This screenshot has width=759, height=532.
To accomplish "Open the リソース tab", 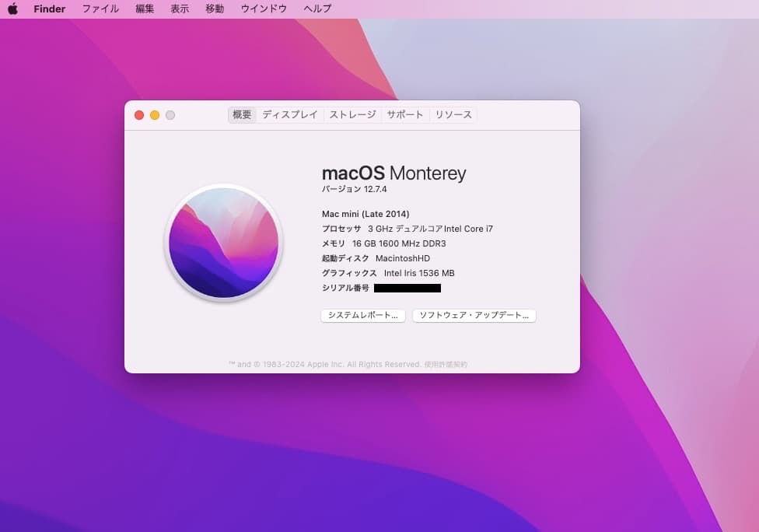I will click(x=453, y=114).
